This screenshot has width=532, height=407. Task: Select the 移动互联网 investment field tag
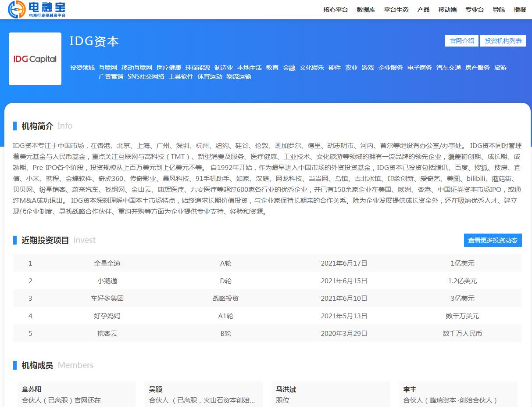137,68
